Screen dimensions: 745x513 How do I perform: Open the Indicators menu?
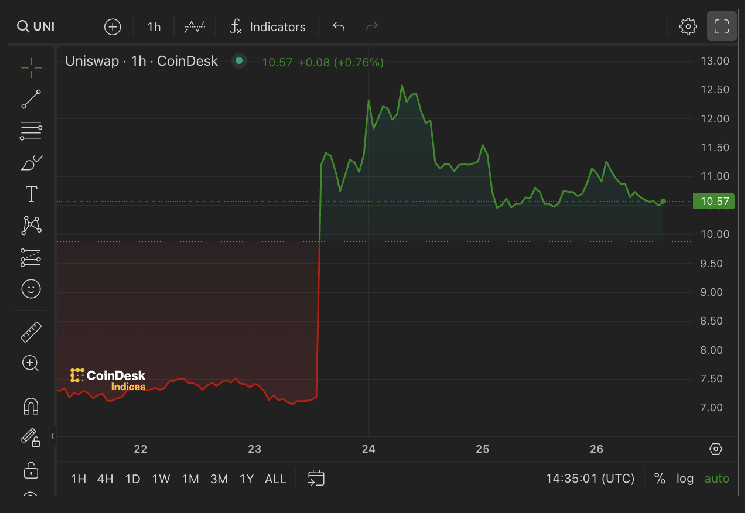(x=267, y=26)
